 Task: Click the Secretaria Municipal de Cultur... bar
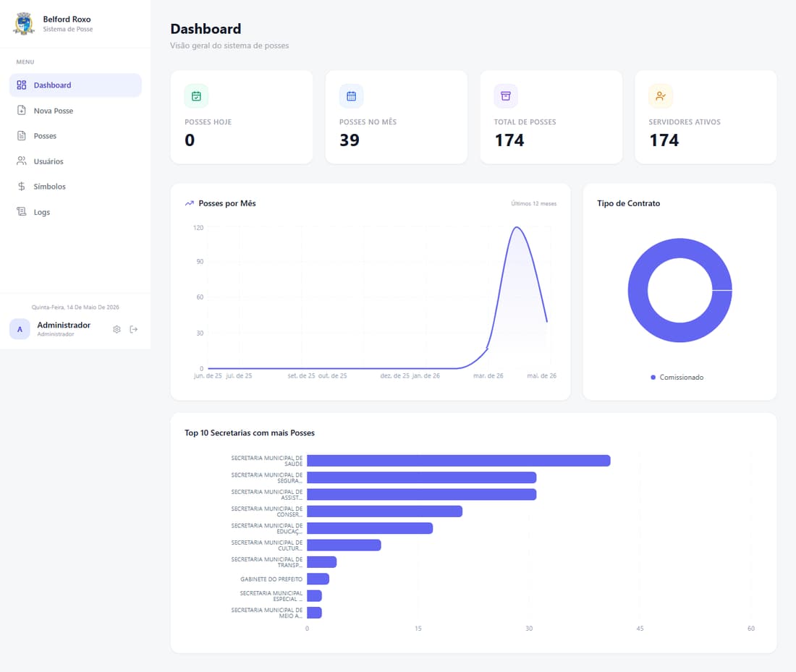point(344,545)
